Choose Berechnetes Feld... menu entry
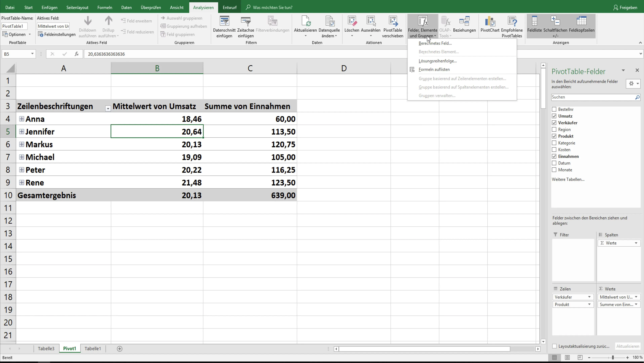 [435, 43]
